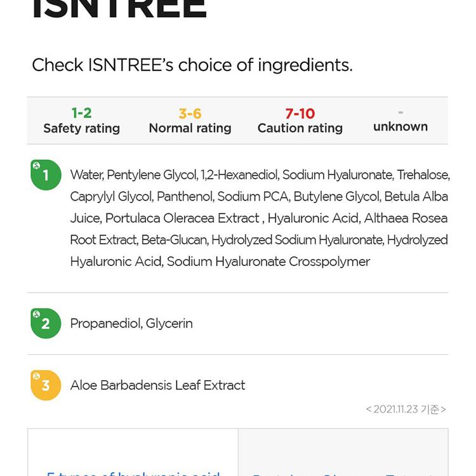This screenshot has width=476, height=476.
Task: Click the gray right-side card at bottom
Action: pos(343,453)
